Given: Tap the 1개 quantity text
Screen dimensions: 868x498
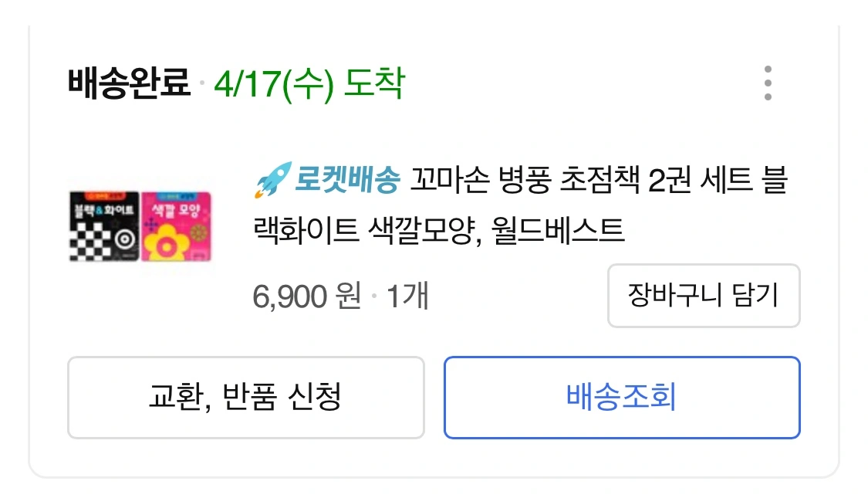Looking at the screenshot, I should pyautogui.click(x=407, y=296).
